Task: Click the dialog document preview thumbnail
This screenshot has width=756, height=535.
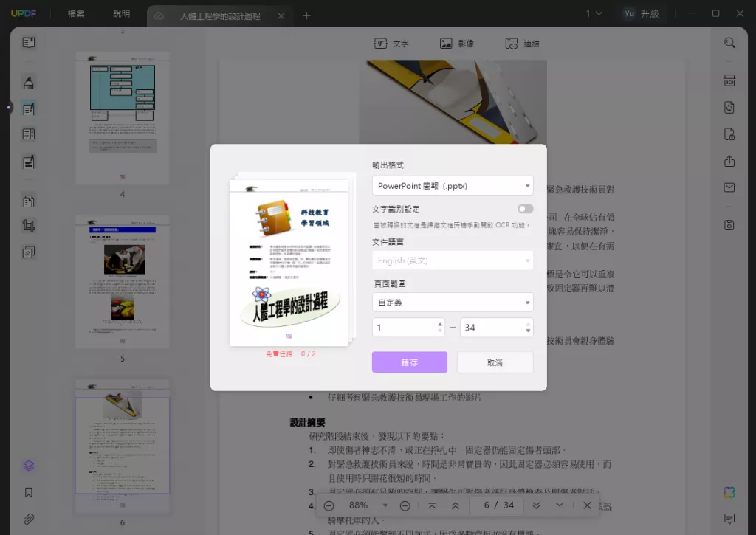Action: [289, 262]
